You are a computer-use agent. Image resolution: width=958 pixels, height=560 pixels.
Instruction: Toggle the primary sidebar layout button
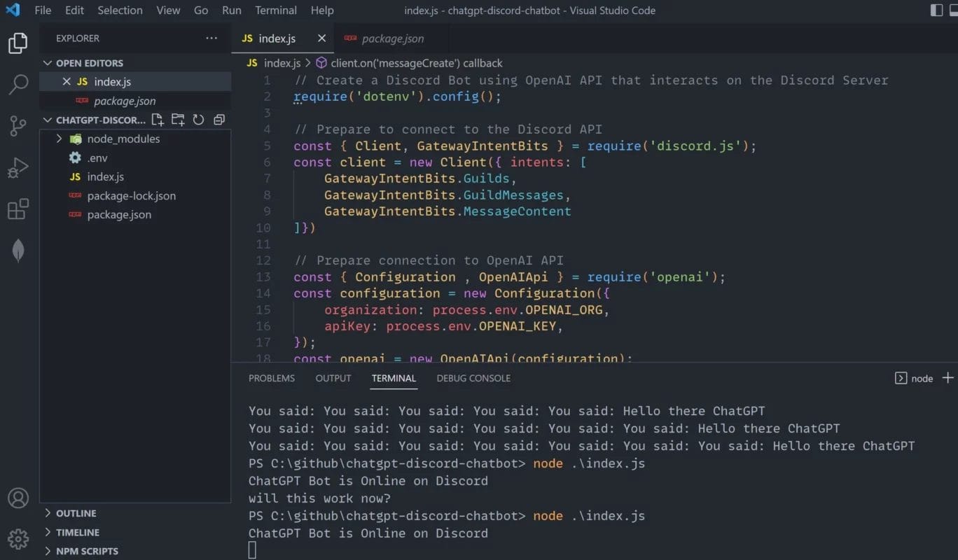point(936,10)
